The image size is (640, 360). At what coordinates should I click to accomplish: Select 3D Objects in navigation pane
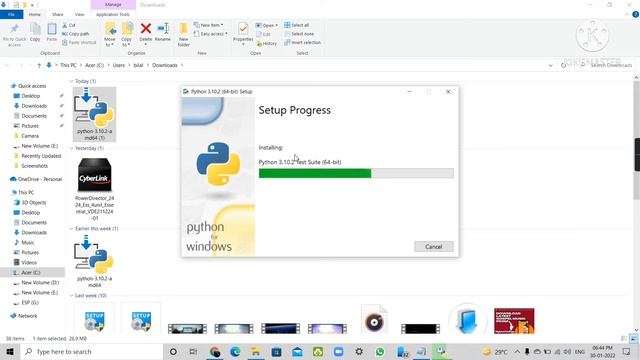(x=33, y=202)
